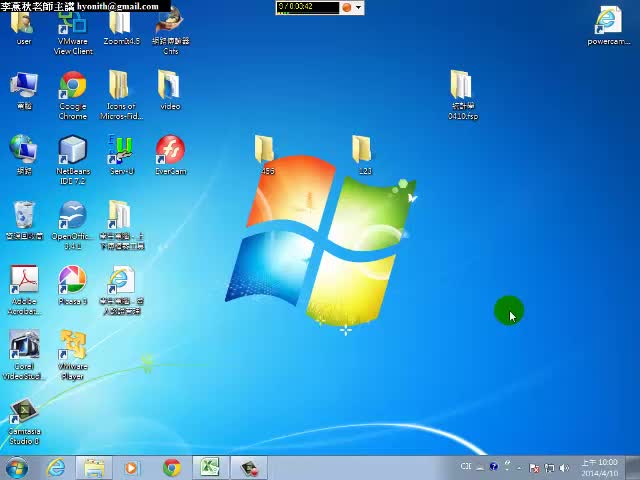Open the volume speaker icon
The image size is (640, 480).
(564, 468)
